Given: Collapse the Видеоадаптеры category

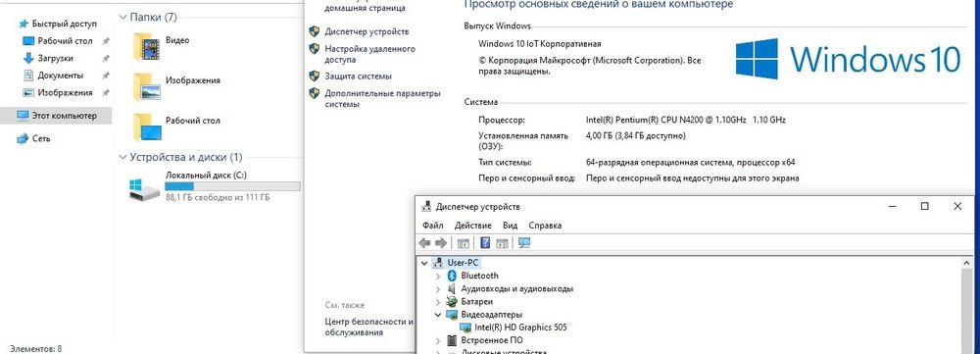Looking at the screenshot, I should (439, 315).
